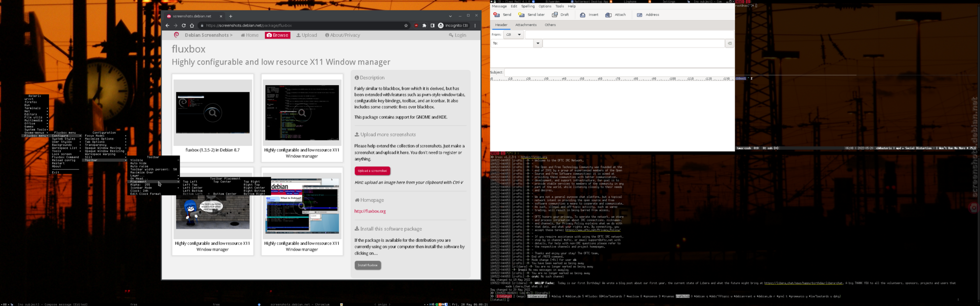Clear the To recipient row button
The height and width of the screenshot is (306, 980).
(730, 44)
